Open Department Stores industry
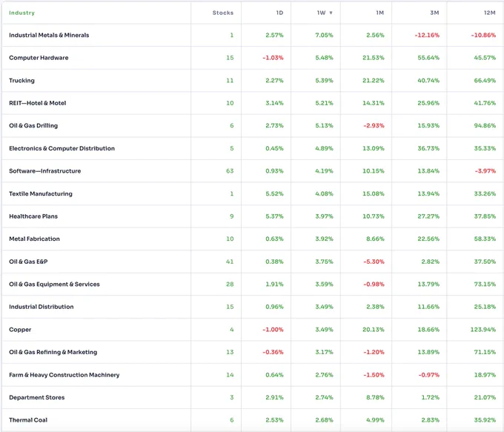This screenshot has height=432, width=504. [x=36, y=398]
